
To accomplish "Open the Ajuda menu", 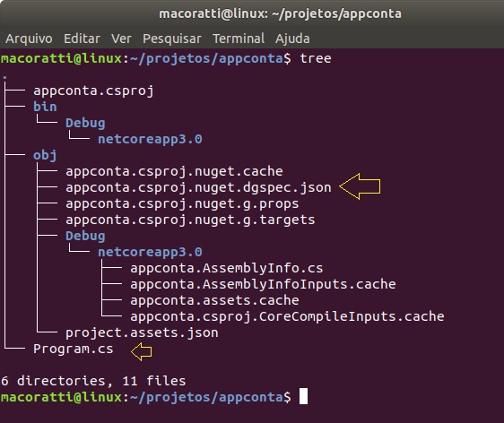I will coord(292,39).
